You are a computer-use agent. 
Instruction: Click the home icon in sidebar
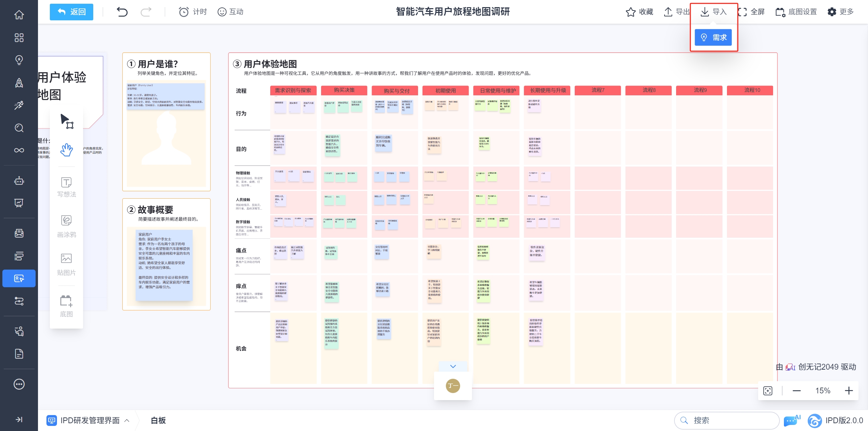(19, 15)
